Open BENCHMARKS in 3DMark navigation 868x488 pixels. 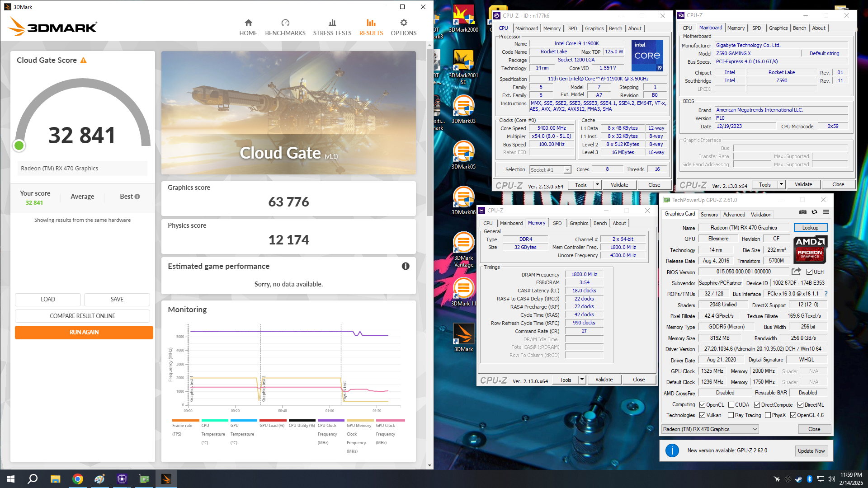(x=285, y=28)
